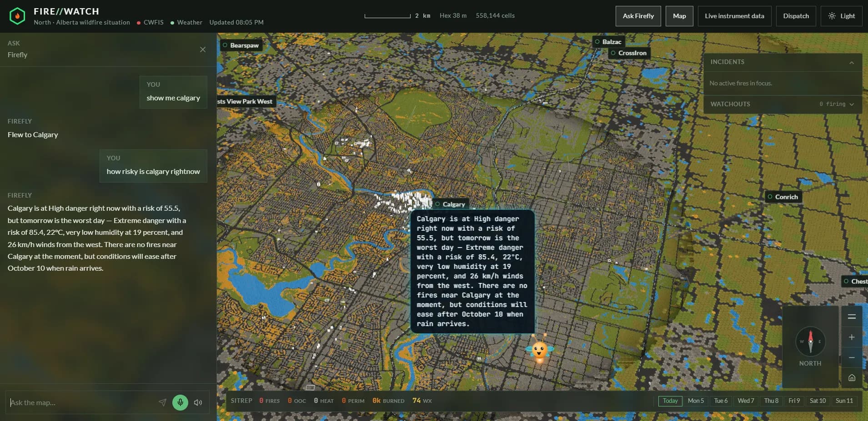The height and width of the screenshot is (421, 868).
Task: Click the Balzac place marker
Action: click(608, 42)
